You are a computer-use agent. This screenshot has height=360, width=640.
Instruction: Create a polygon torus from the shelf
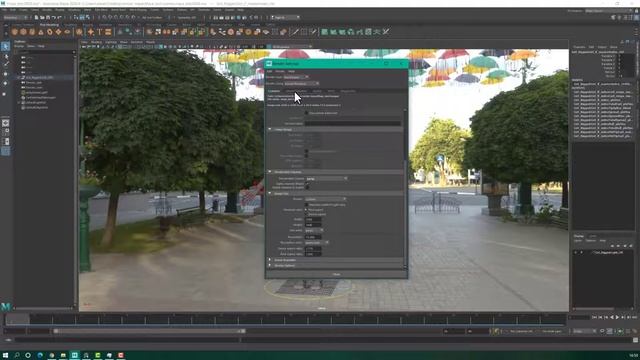pos(49,32)
